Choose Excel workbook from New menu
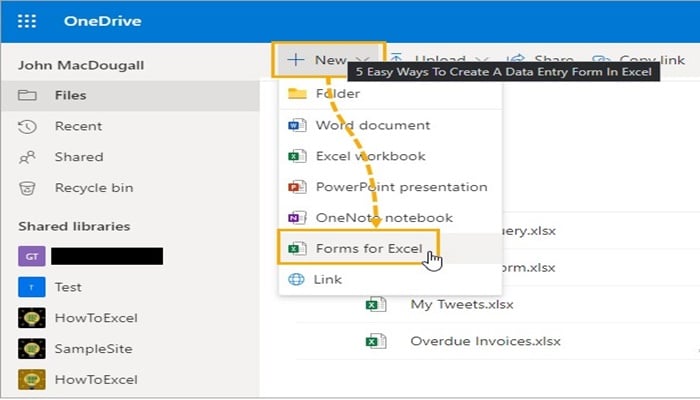This screenshot has width=700, height=400. (391, 156)
